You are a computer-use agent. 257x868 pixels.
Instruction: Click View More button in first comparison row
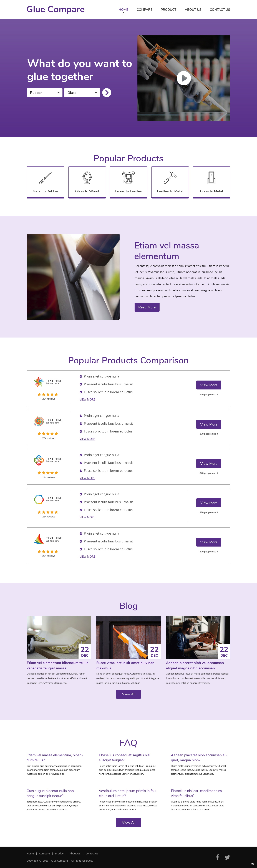coord(208,385)
